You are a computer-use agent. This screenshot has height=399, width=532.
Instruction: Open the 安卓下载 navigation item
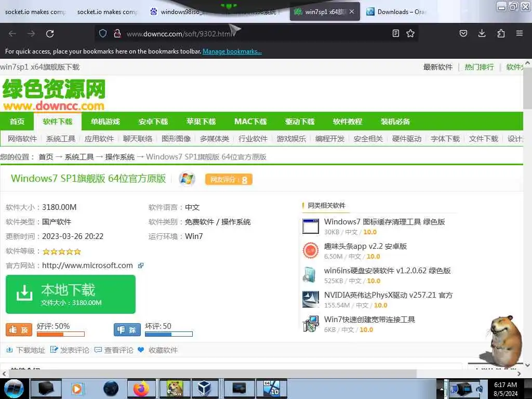(153, 122)
